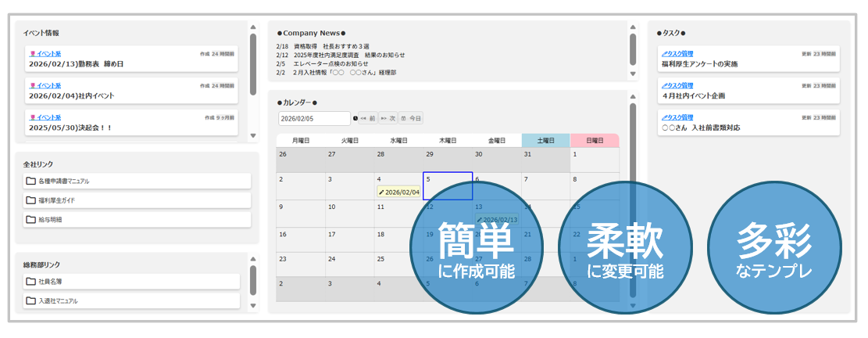Open the イベント系 link for 勤務表 締め日

[48, 53]
